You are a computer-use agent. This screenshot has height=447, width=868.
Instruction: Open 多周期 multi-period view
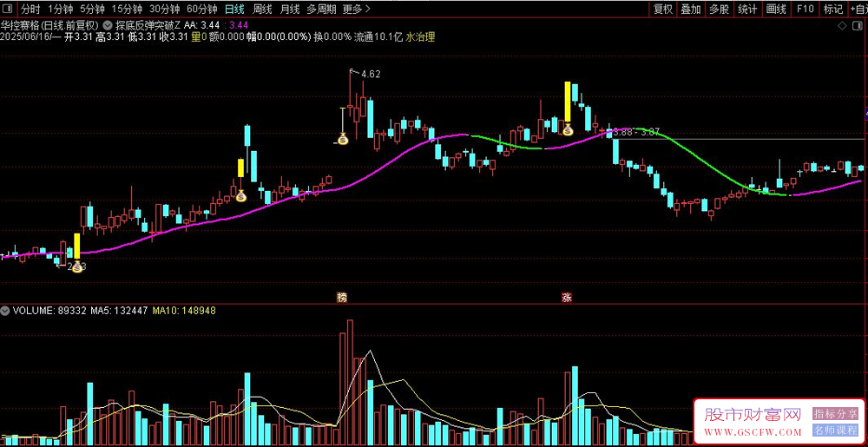(321, 9)
